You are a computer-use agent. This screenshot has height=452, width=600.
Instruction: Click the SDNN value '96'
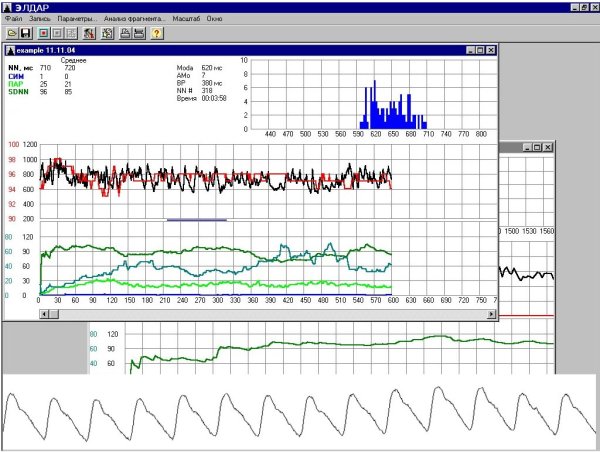(44, 92)
